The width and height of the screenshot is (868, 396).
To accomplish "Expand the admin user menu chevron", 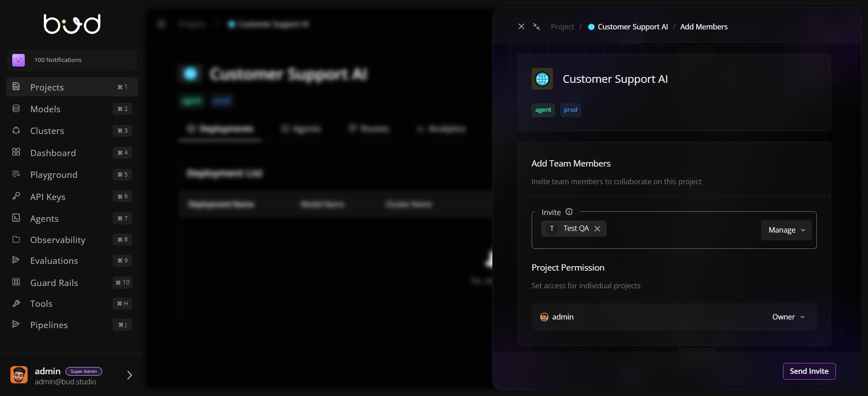I will tap(129, 375).
